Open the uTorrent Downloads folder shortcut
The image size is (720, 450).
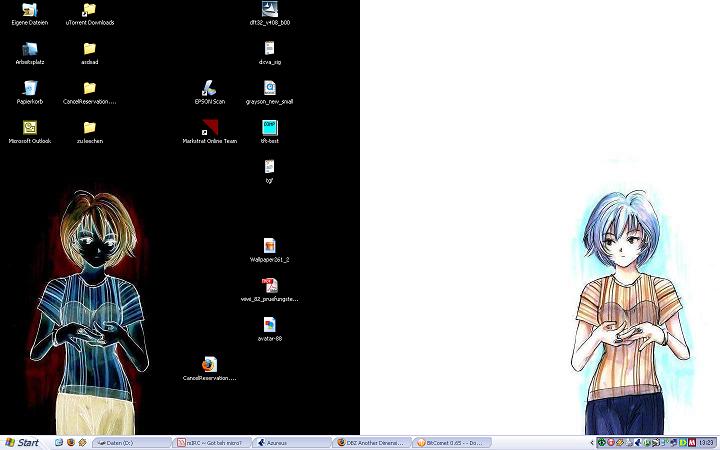pyautogui.click(x=90, y=13)
